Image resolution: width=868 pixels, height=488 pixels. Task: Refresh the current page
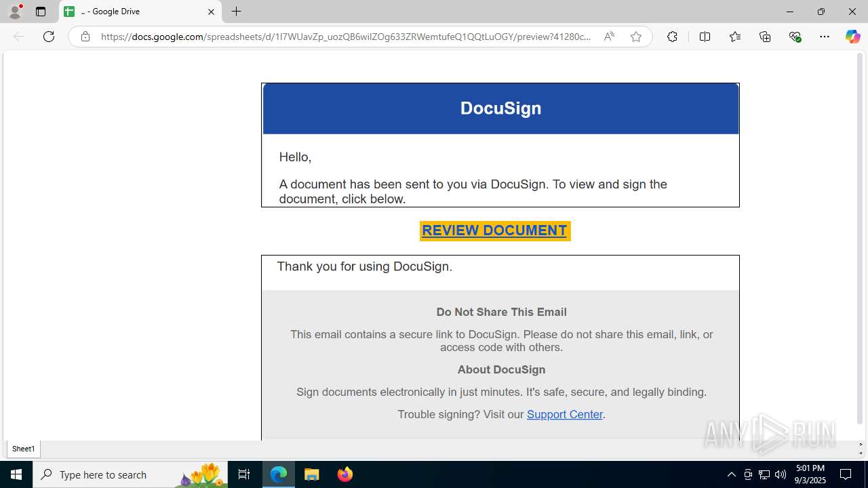49,37
